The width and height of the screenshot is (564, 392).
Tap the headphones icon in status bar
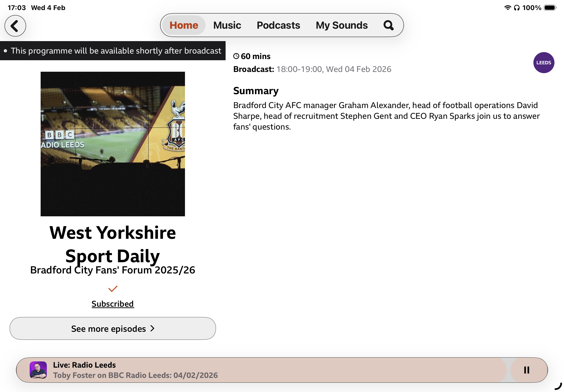[x=517, y=8]
